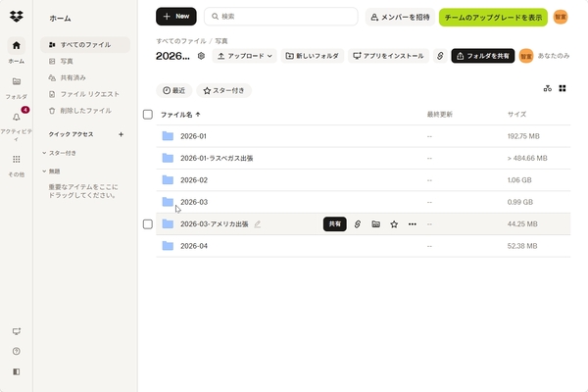Open the help question mark icon
The height and width of the screenshot is (392, 588).
pos(16,352)
